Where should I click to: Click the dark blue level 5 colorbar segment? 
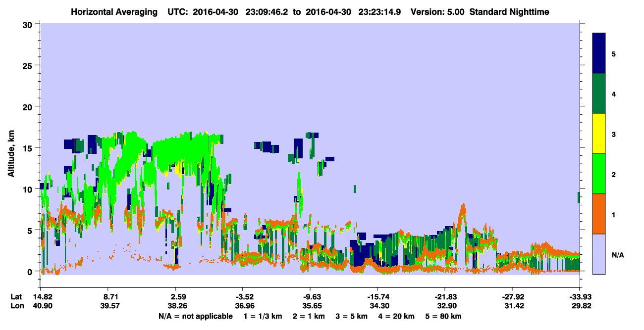pos(599,53)
